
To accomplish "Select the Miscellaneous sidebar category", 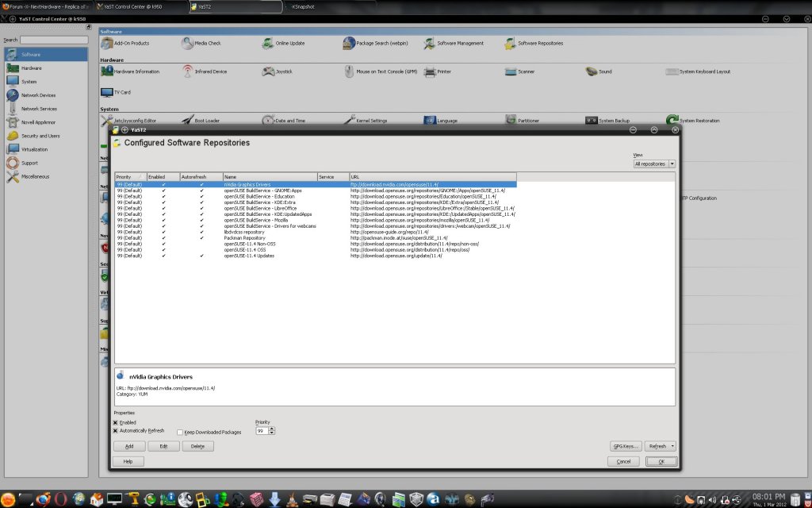I will (x=45, y=176).
